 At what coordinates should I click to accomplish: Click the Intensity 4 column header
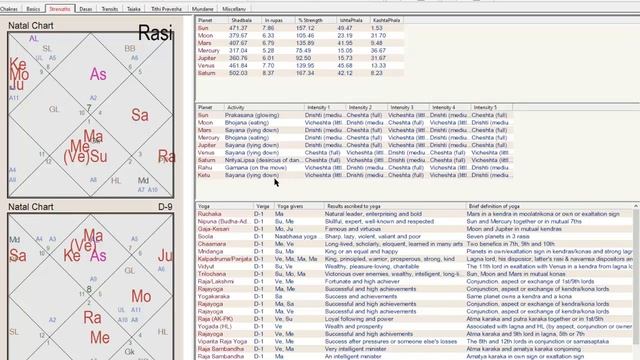(450, 107)
